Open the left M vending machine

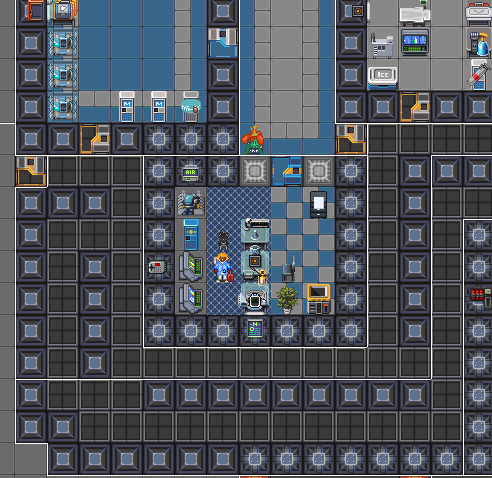(127, 106)
